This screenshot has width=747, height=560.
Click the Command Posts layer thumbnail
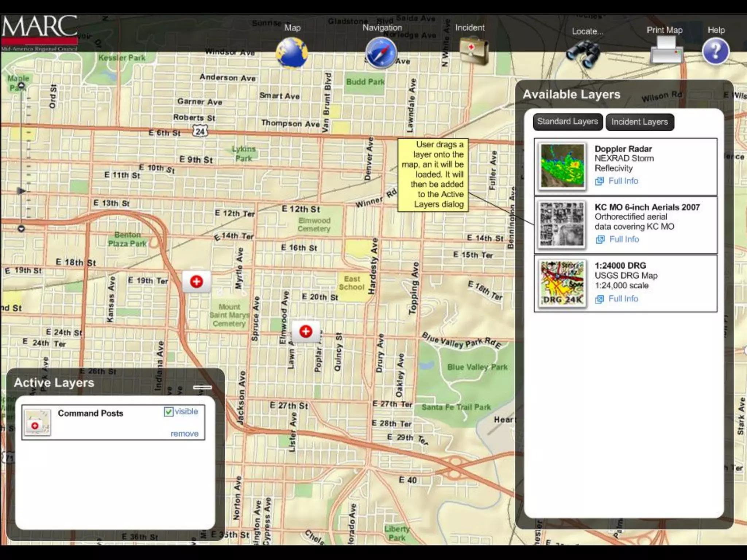tap(37, 422)
